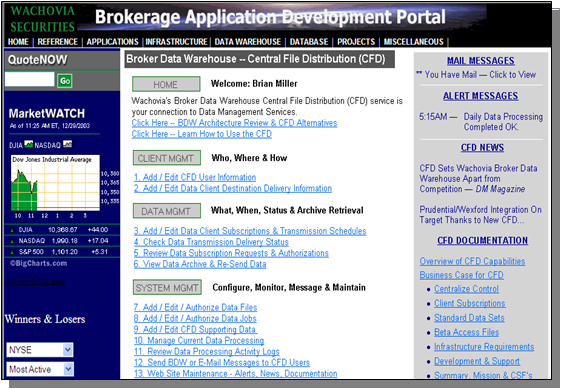Click the CLIENT MGMT button

pos(167,158)
